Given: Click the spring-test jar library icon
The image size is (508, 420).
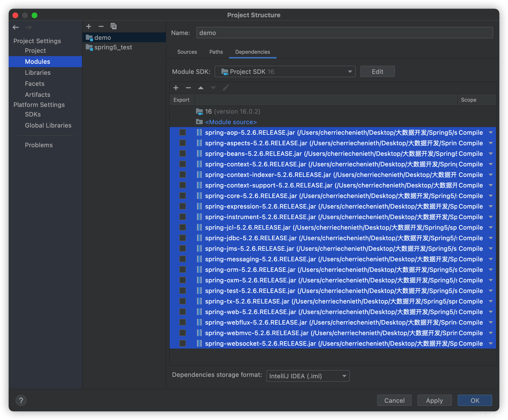Looking at the screenshot, I should click(199, 291).
